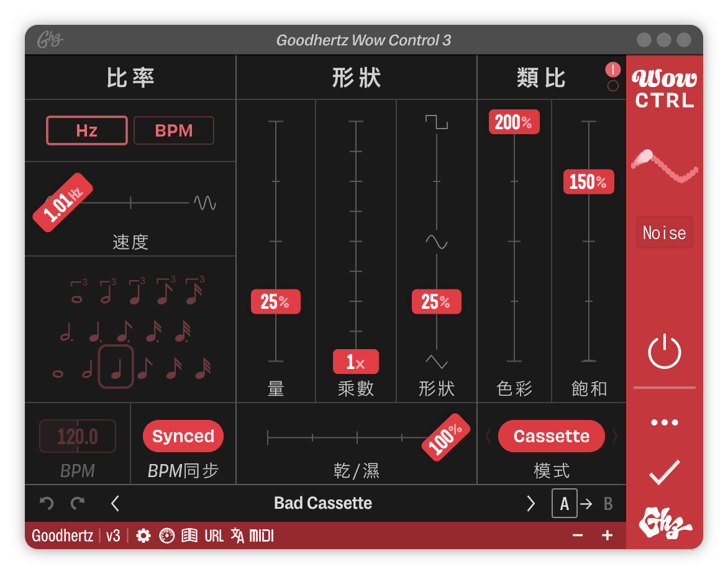Viewport: 728px width, 574px height.
Task: Open the Bad Cassette preset menu
Action: 323,503
